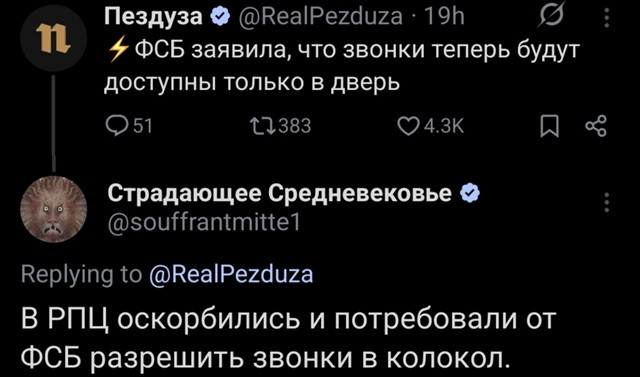Viewport: 640px width, 377px height.
Task: Open three-dot menu on Пездуза post
Action: 607,18
